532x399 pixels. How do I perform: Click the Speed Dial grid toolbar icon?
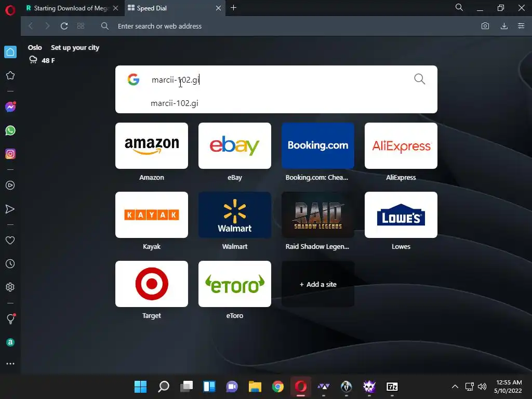81,26
